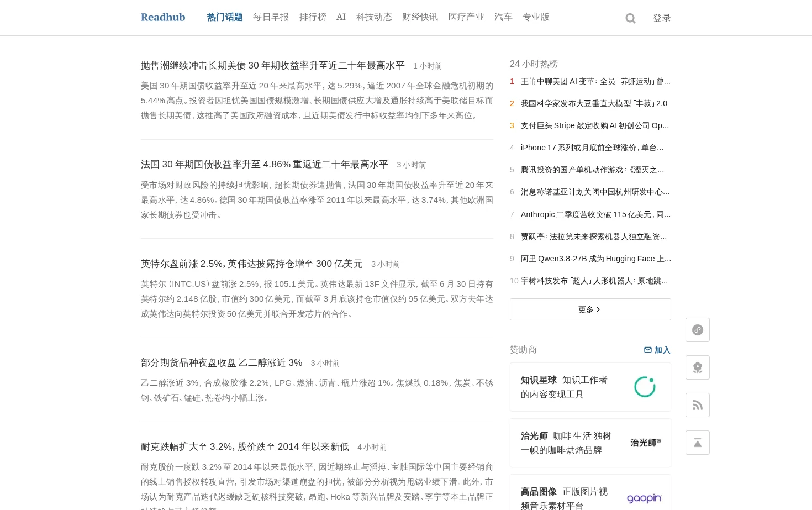Open the 治光师 sponsor card logo
Image resolution: width=812 pixels, height=510 pixels.
646,443
